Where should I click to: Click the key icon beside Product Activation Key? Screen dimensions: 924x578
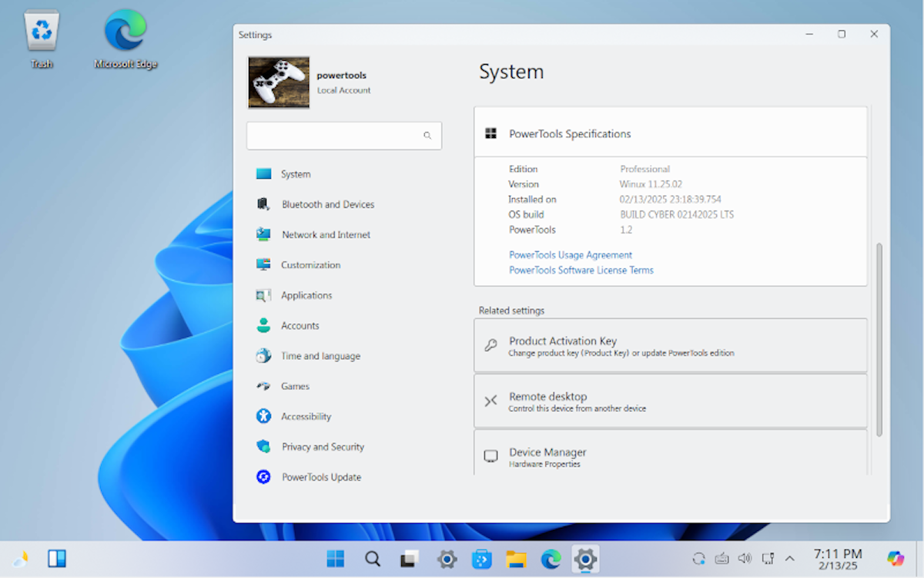tap(490, 345)
